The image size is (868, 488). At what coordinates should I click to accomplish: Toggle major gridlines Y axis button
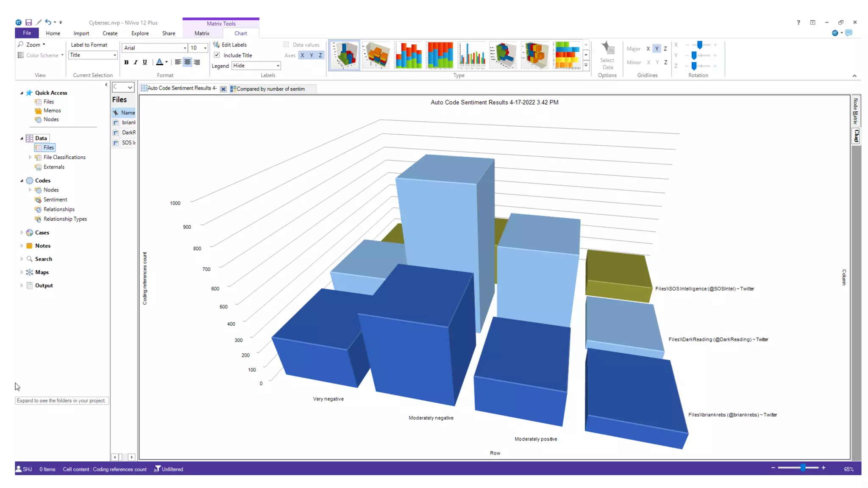click(657, 49)
